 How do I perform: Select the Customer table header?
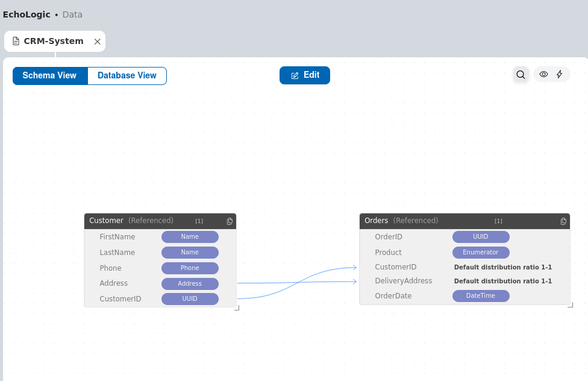[x=160, y=221]
